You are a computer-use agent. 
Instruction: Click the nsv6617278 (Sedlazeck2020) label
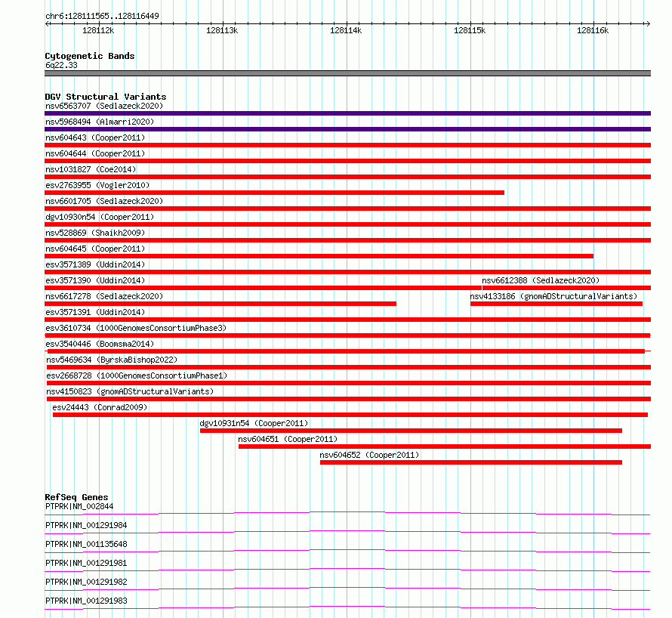click(104, 296)
